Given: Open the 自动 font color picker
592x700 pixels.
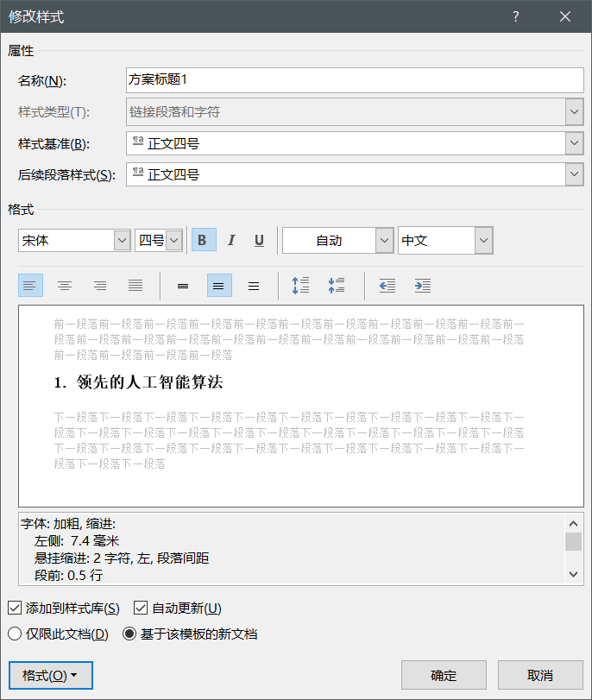Looking at the screenshot, I should click(384, 241).
